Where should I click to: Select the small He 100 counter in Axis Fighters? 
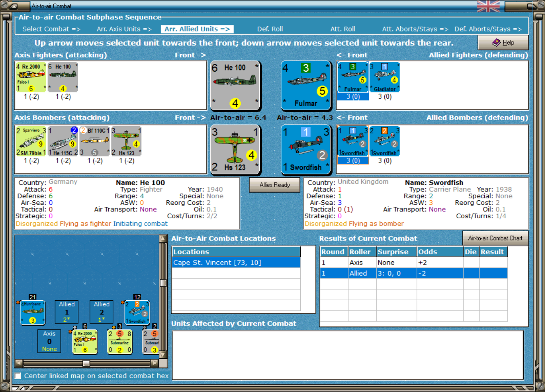(x=63, y=77)
